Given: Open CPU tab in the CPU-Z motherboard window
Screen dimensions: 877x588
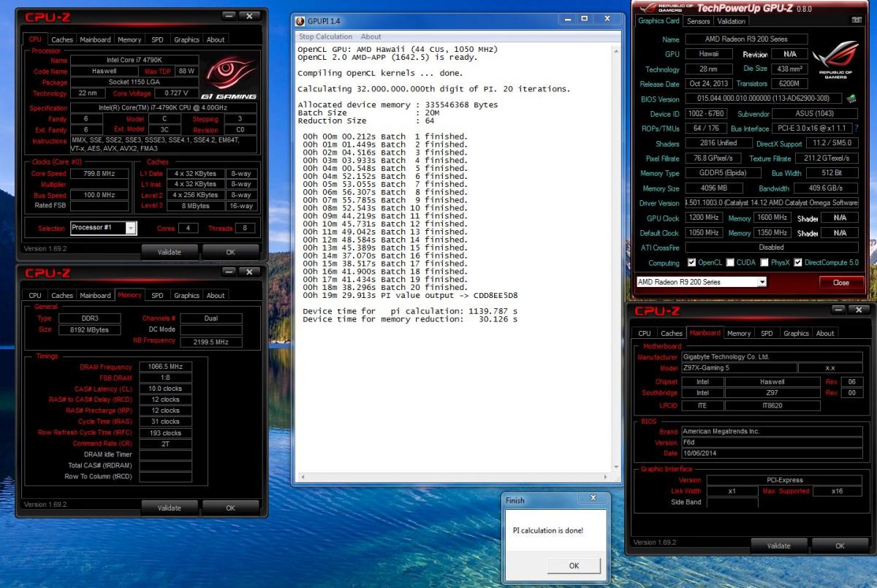Looking at the screenshot, I should coord(645,333).
